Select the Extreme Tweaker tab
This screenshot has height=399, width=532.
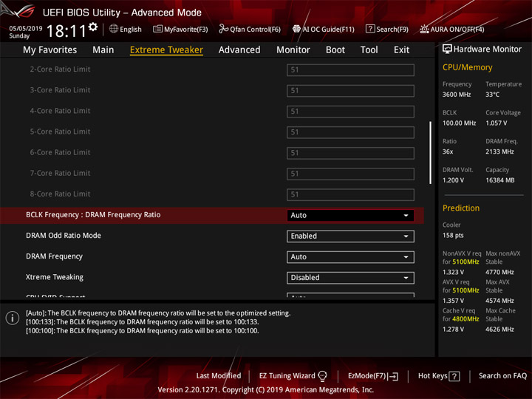click(166, 50)
